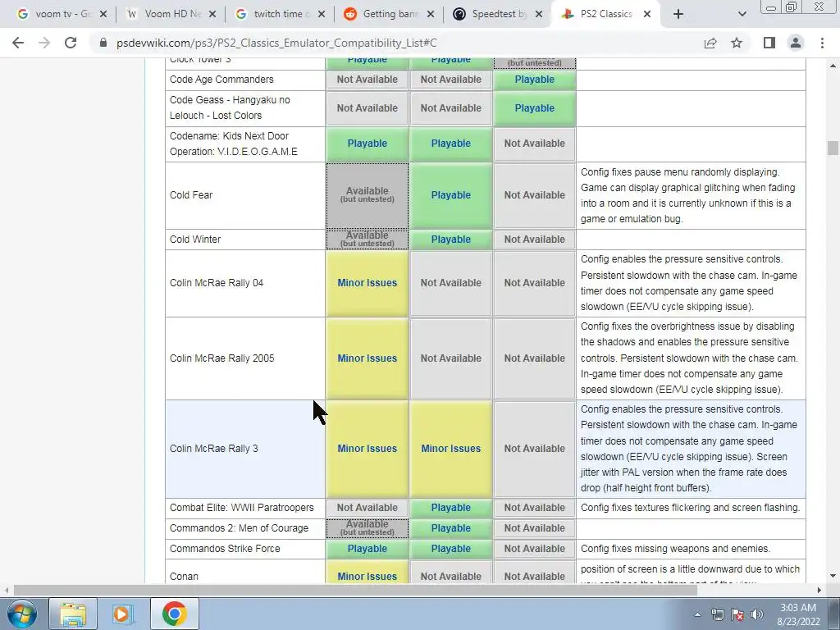Close the Getting banned tab

point(431,15)
